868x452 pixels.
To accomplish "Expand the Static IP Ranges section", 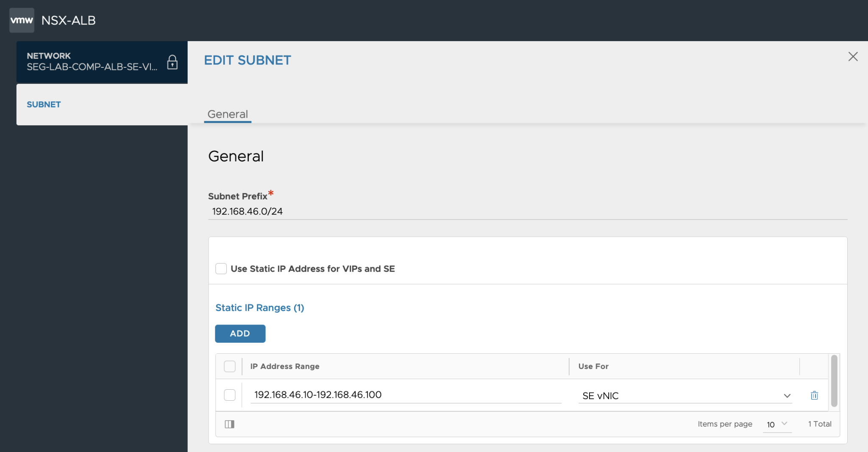I will click(x=260, y=308).
